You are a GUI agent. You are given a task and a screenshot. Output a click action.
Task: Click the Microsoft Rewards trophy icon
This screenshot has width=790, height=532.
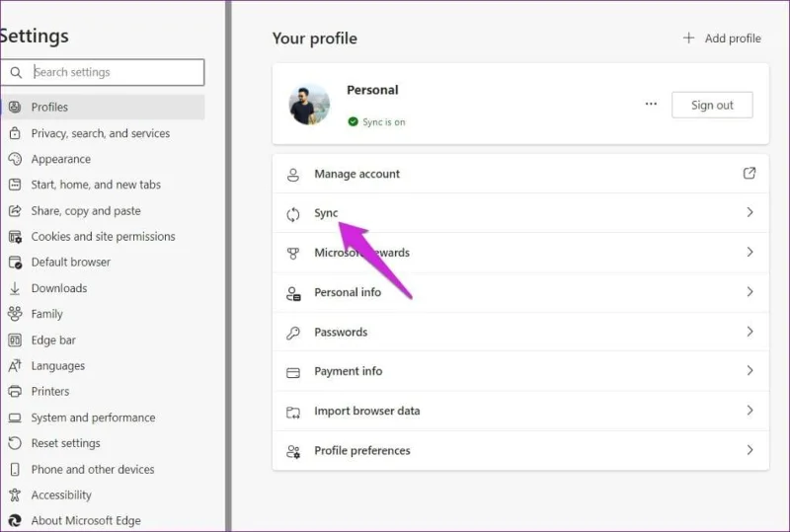point(292,254)
